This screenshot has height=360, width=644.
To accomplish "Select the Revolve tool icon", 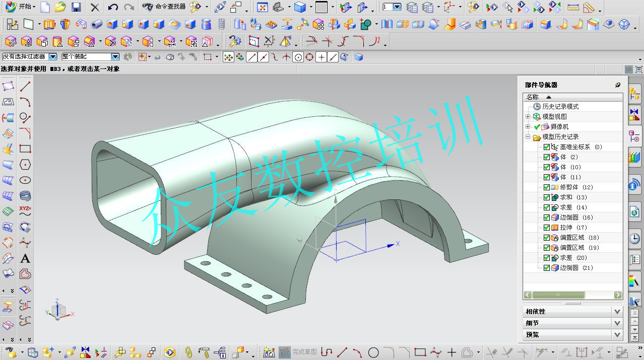I will pos(65,24).
